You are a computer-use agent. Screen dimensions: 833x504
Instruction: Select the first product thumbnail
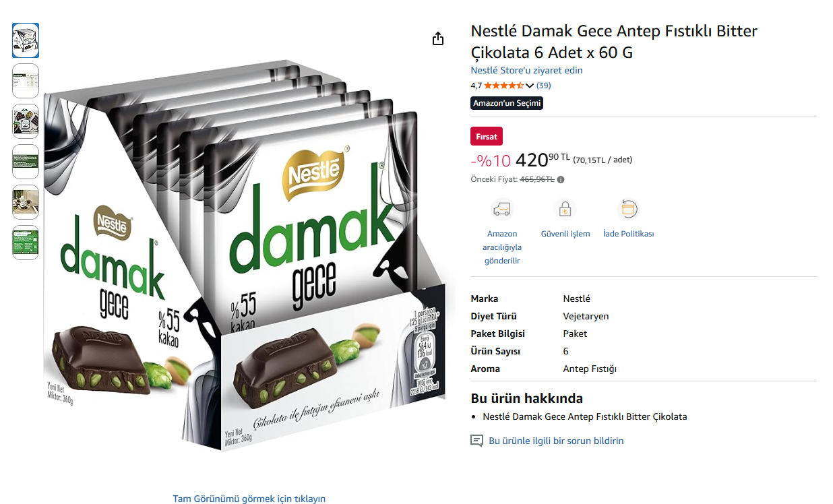26,40
